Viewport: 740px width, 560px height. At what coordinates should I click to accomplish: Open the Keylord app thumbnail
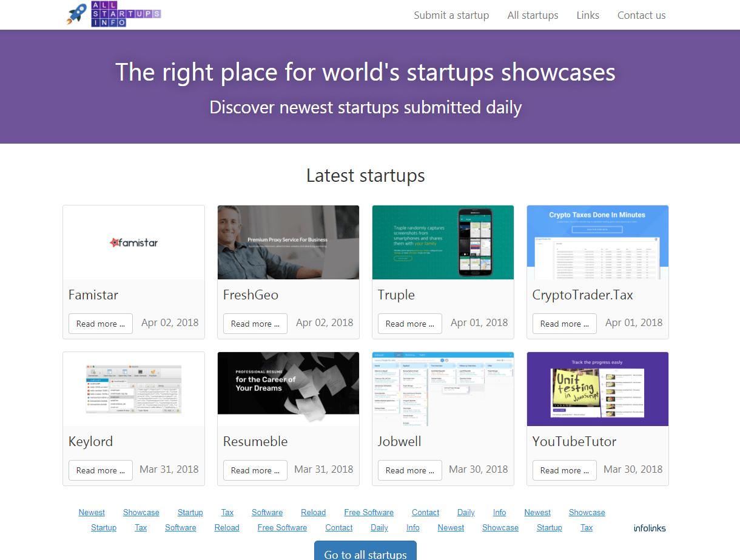coord(133,389)
